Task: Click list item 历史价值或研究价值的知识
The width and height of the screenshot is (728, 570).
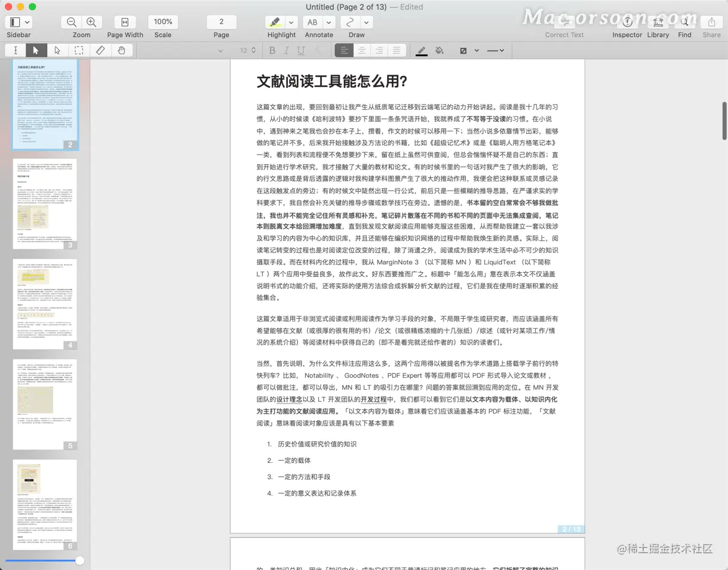Action: (x=317, y=444)
